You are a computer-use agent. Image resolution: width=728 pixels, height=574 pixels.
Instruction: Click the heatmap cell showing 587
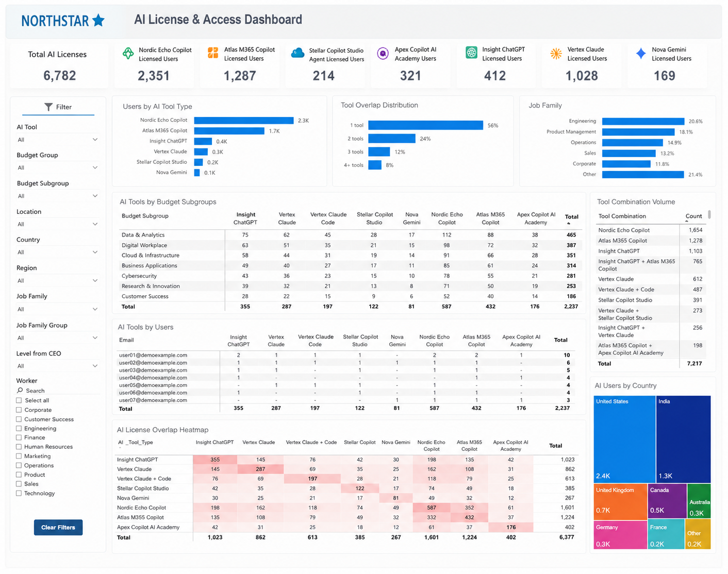point(432,508)
